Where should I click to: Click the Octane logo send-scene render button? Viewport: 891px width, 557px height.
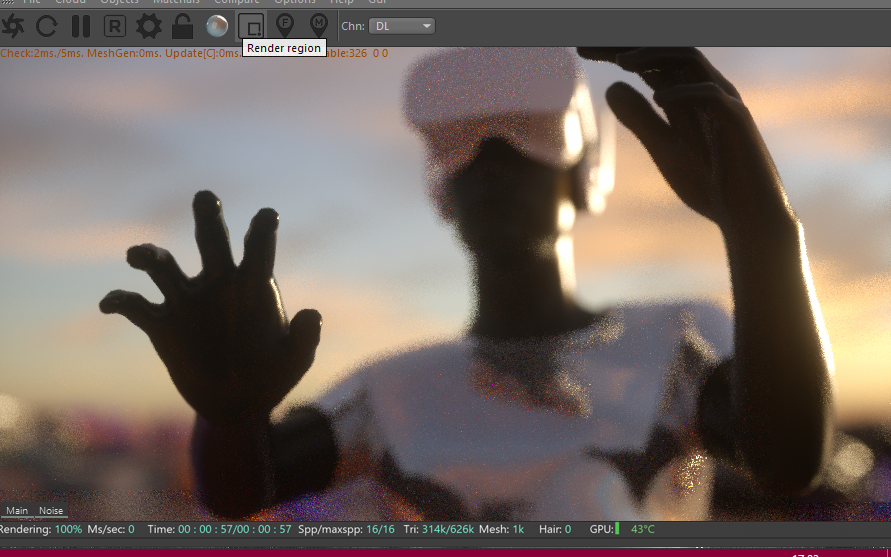(13, 26)
